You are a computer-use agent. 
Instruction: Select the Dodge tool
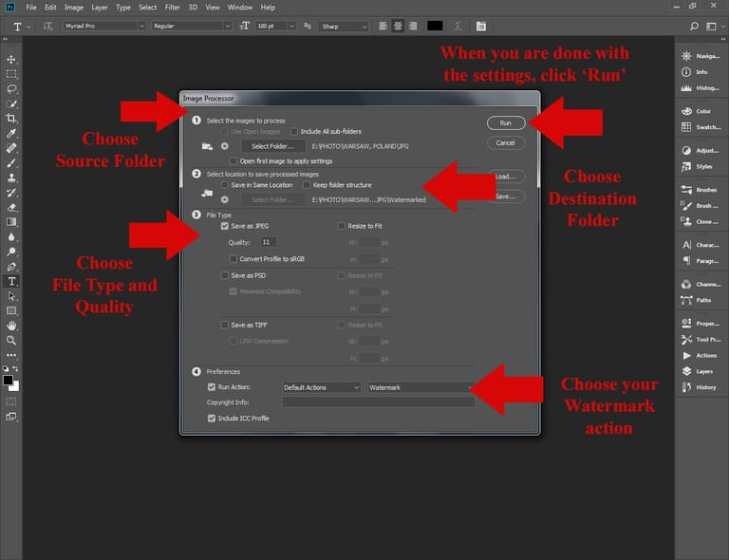11,252
